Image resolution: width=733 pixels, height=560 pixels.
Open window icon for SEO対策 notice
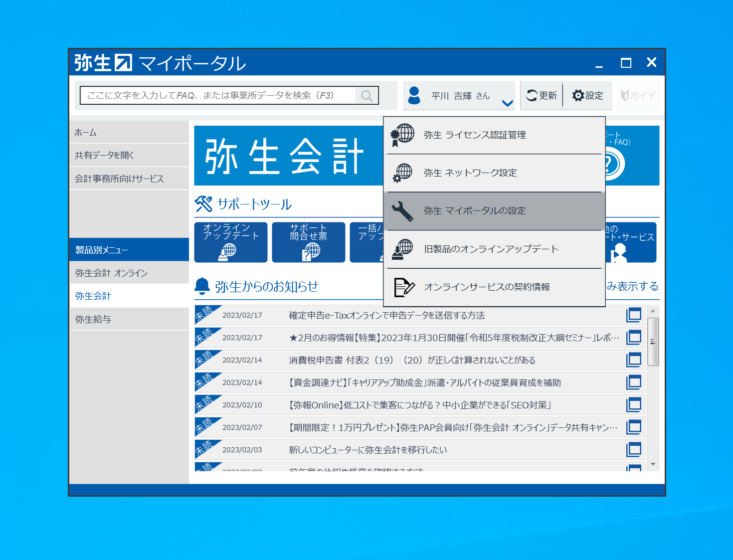[x=633, y=405]
